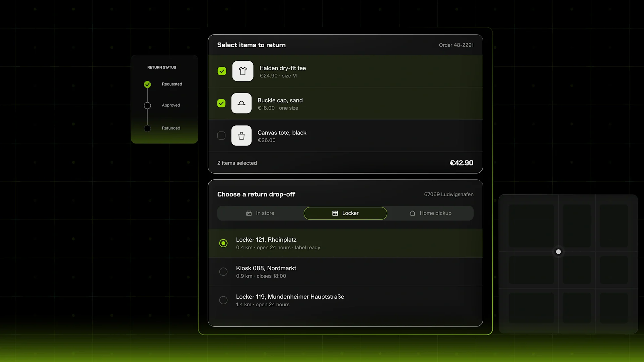Click '€18.00 · one size' detail
The image size is (644, 362).
click(278, 108)
